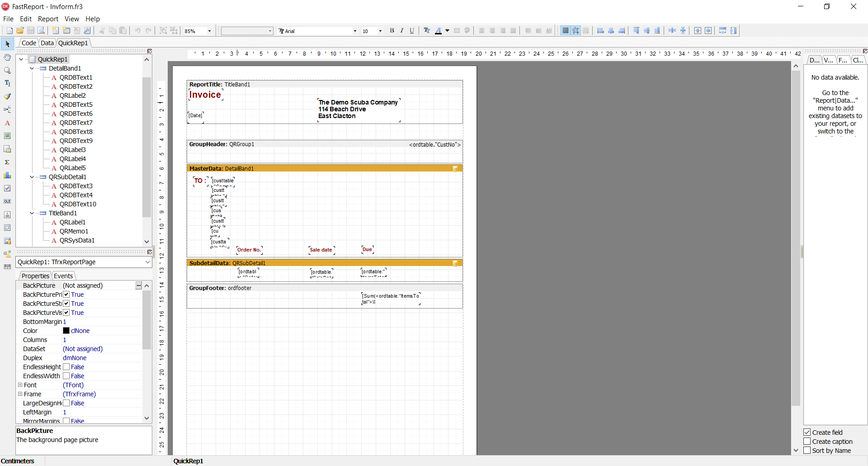Select the OLE Object tool
868x466 pixels.
7,201
